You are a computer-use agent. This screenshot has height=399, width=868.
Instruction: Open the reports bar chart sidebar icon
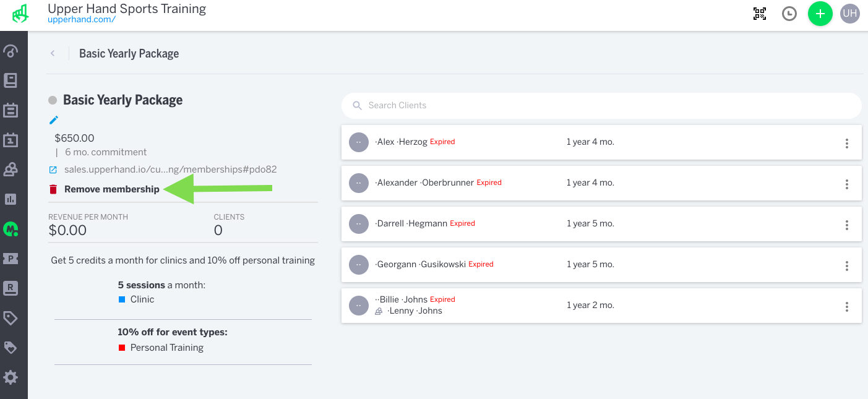point(11,199)
